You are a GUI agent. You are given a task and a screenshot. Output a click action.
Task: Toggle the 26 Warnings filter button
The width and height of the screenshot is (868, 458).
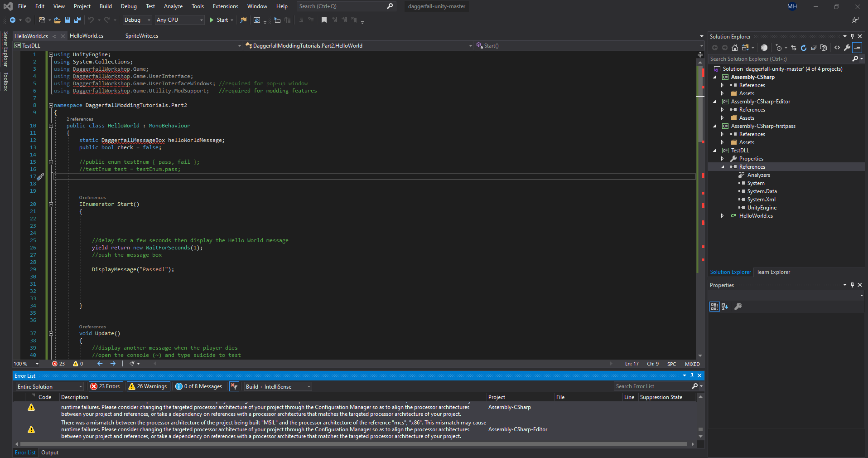coord(148,386)
